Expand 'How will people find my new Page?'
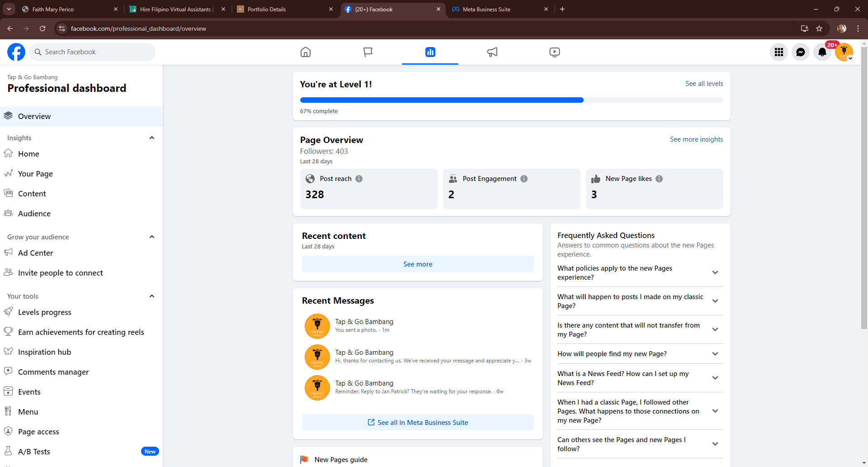Screen dimensions: 868x467 coord(715,354)
